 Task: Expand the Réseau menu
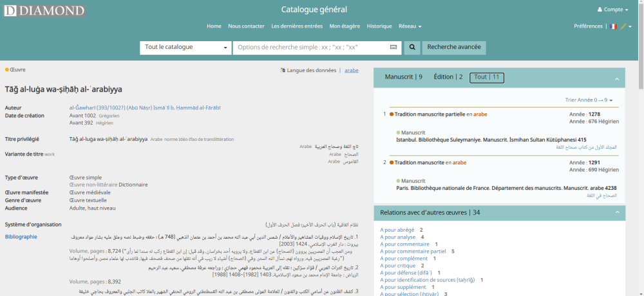pos(410,26)
